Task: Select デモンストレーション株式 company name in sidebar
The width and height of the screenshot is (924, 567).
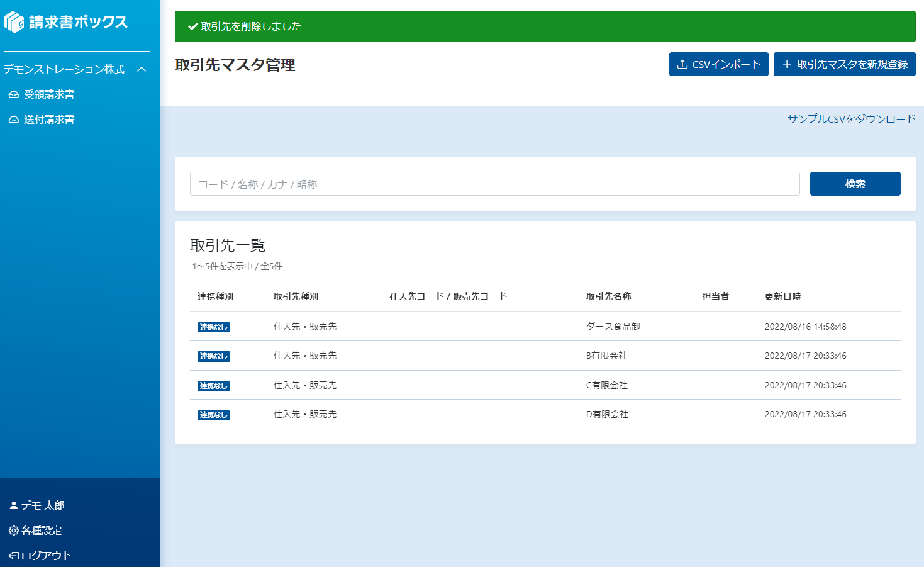Action: coord(64,69)
